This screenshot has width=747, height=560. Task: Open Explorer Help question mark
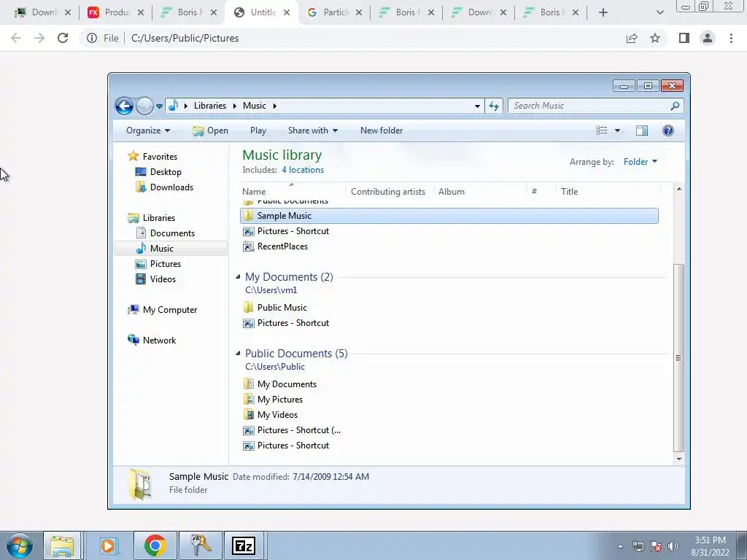[668, 131]
